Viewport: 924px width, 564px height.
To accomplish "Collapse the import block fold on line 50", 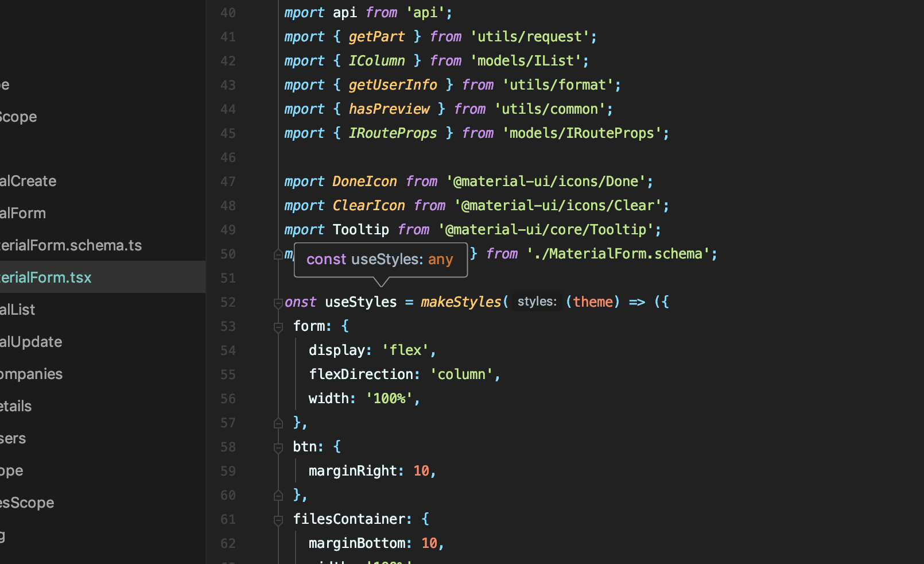I will (x=278, y=254).
